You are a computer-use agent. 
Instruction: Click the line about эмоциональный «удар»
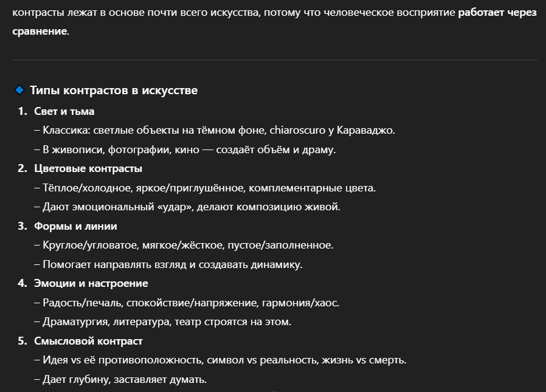(x=187, y=207)
